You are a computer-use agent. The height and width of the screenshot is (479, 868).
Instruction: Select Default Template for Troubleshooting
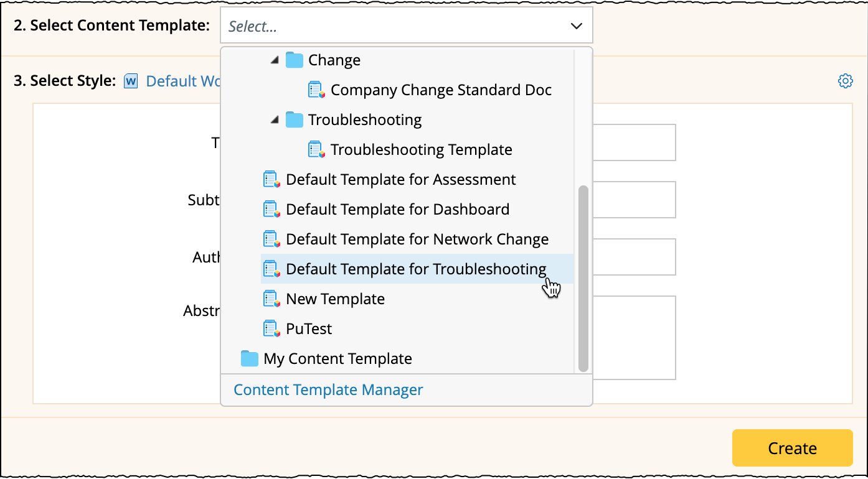point(416,269)
